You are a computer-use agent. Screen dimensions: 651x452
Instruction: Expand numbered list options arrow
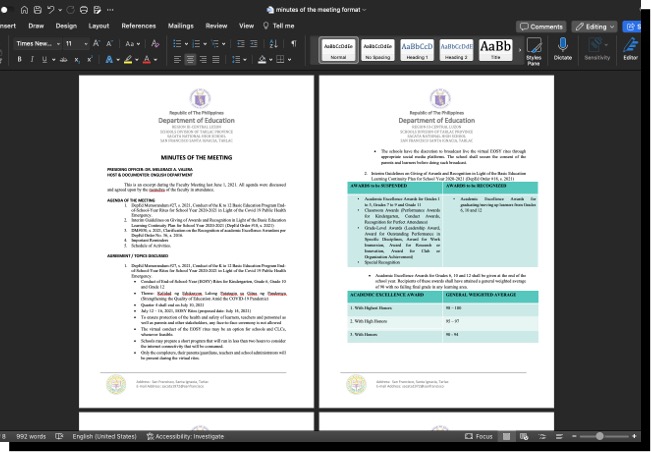[205, 44]
